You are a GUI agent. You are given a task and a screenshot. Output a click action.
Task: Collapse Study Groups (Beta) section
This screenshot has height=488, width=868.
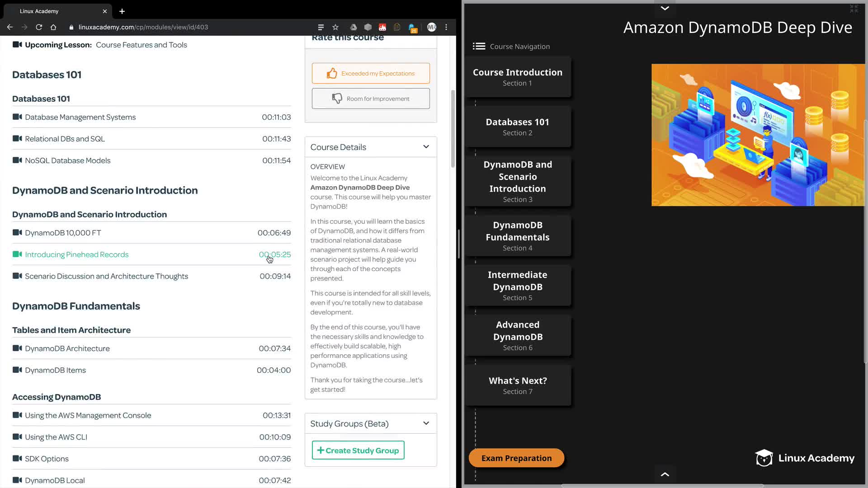(426, 423)
